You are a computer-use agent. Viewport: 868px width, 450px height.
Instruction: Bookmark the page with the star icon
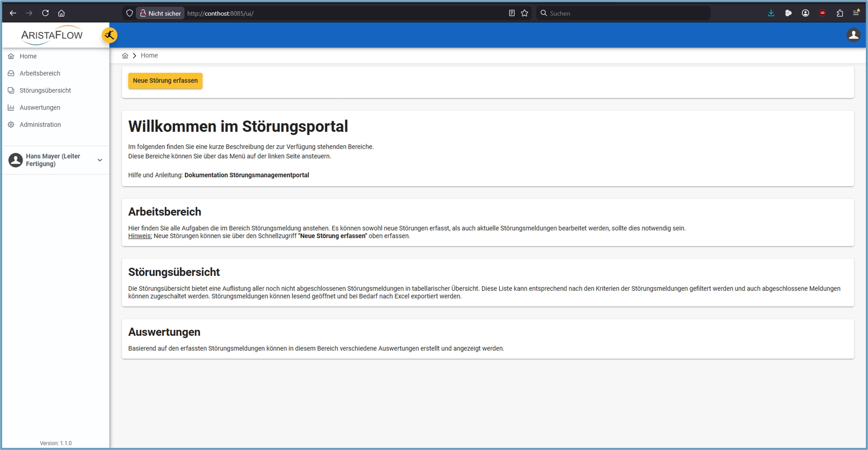[x=524, y=13]
